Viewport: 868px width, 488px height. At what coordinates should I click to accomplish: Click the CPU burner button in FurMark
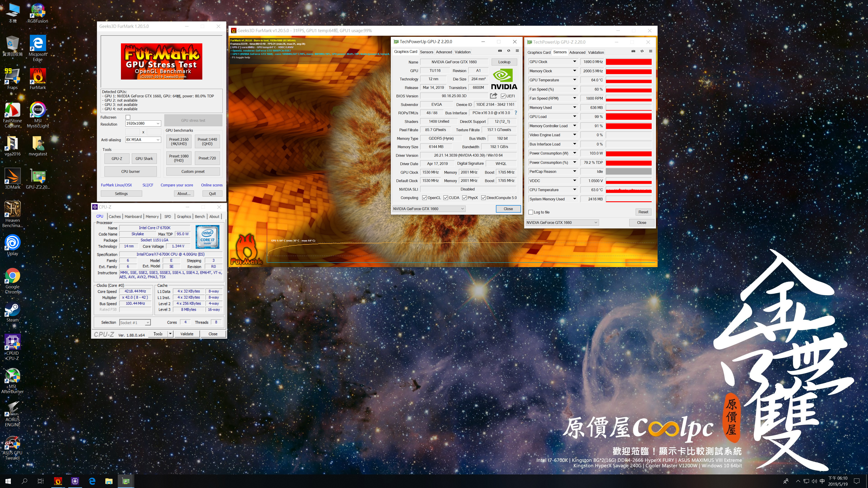[x=130, y=171]
